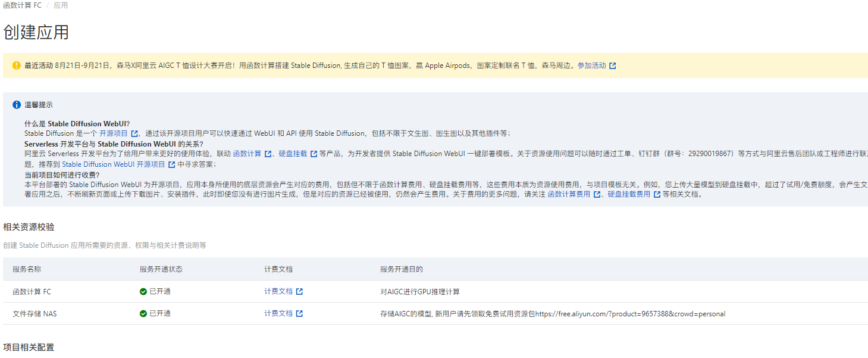This screenshot has width=868, height=358.
Task: Open the 函数计算 link after 联动
Action: [x=247, y=154]
